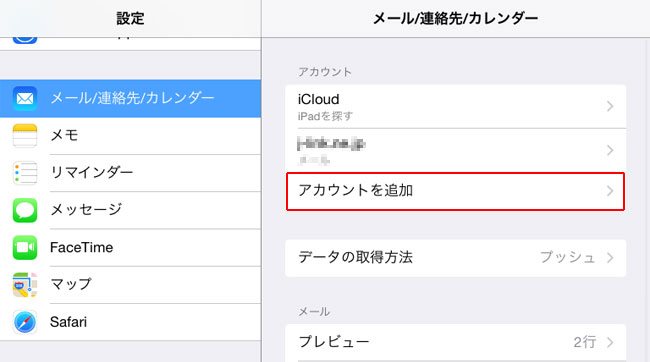Tap the chevron on the blurred account row
This screenshot has width=650, height=362.
(610, 150)
